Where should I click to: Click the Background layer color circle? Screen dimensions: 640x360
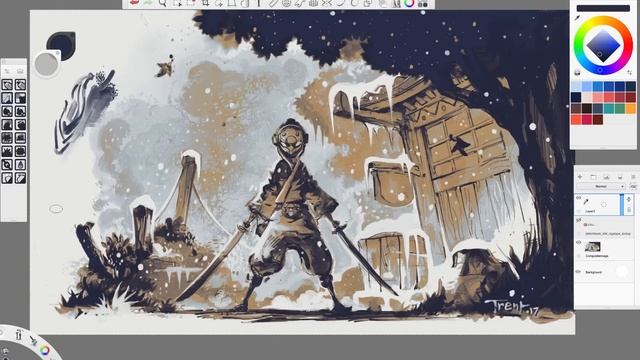pos(622,271)
